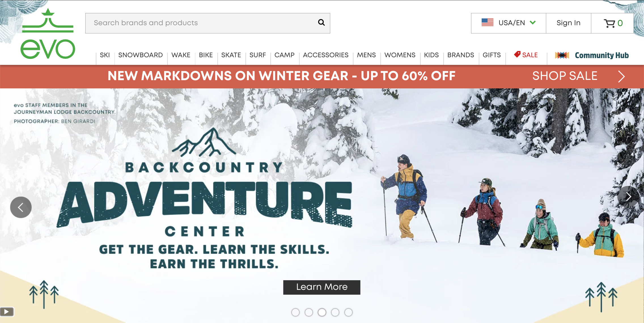The height and width of the screenshot is (323, 644).
Task: Expand the USA/EN region dropdown chevron
Action: (x=533, y=22)
